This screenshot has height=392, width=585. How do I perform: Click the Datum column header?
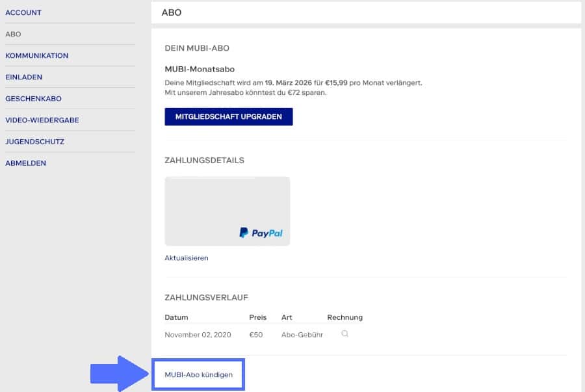point(176,317)
